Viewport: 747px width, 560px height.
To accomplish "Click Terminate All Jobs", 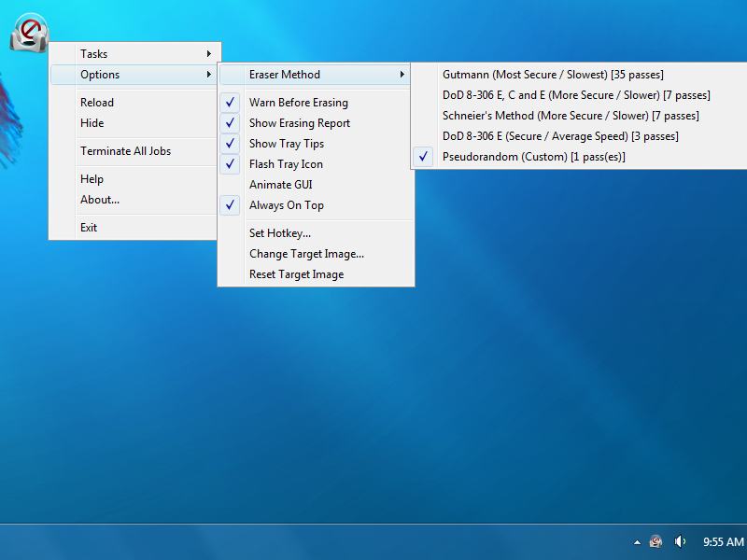I will (125, 151).
